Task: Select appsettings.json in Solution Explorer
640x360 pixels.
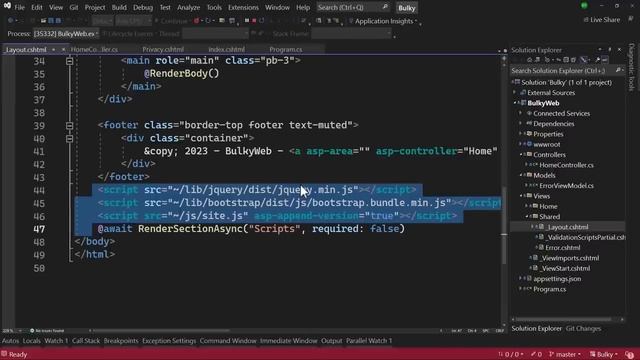Action: (557, 279)
